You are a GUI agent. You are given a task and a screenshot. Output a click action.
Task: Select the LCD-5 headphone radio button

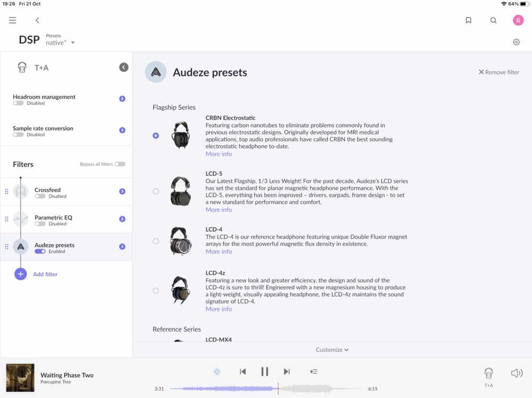(x=156, y=191)
